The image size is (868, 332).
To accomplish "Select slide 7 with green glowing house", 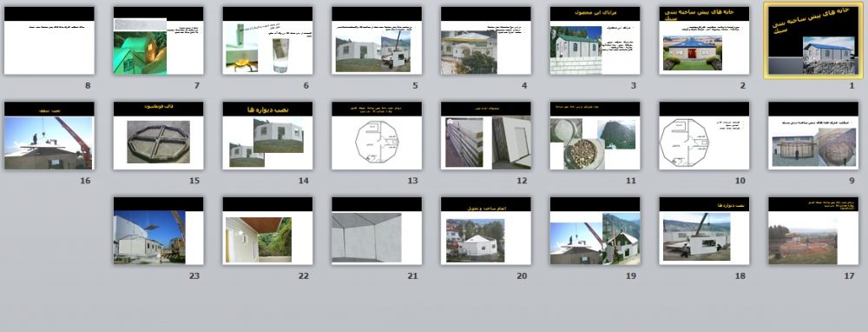I will click(x=158, y=41).
